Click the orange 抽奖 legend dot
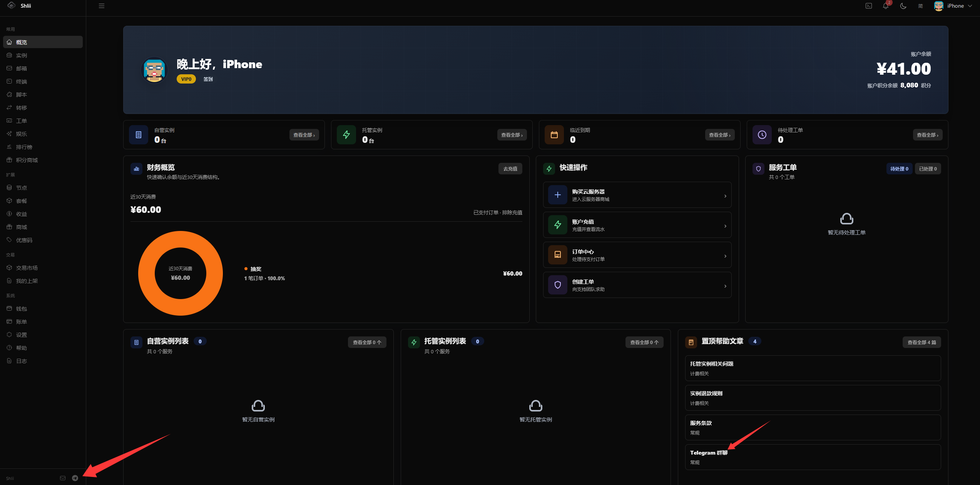The image size is (980, 485). coord(246,269)
